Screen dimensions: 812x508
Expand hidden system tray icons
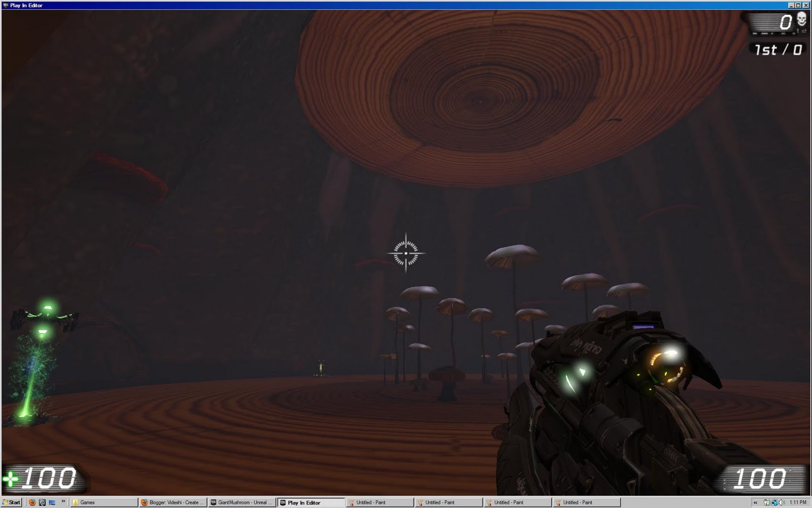tap(755, 502)
